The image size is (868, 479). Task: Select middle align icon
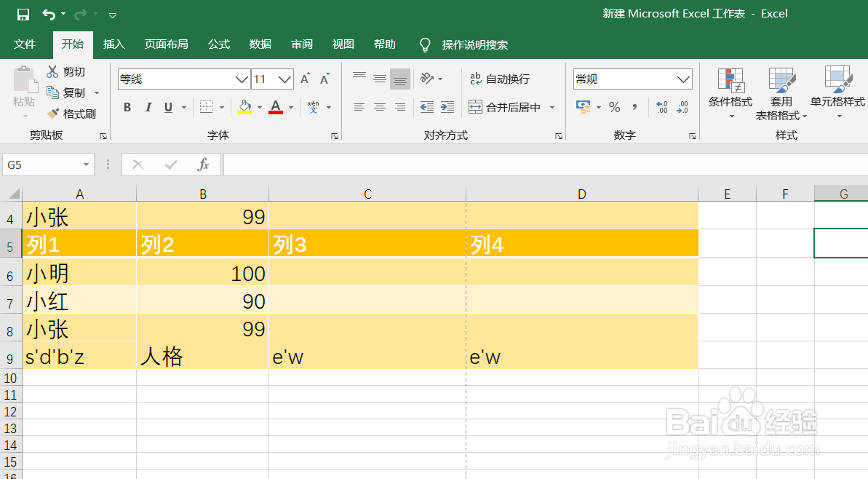pos(380,78)
